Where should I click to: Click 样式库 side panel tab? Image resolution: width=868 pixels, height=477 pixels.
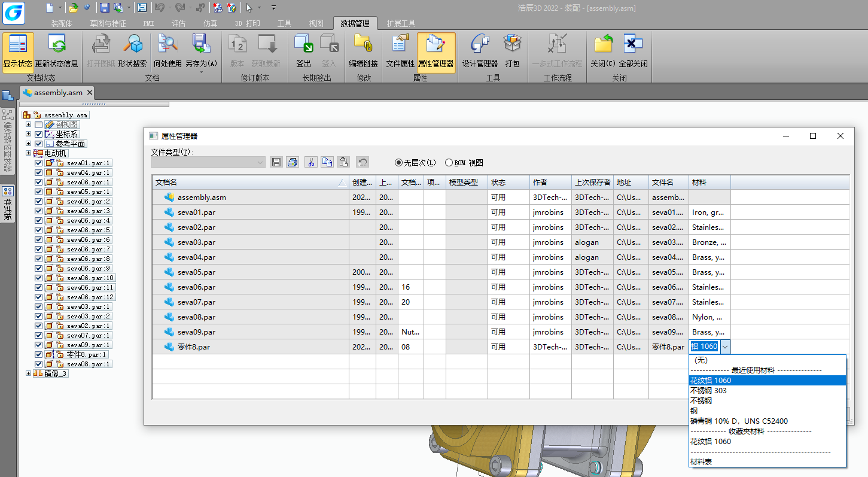[x=8, y=205]
